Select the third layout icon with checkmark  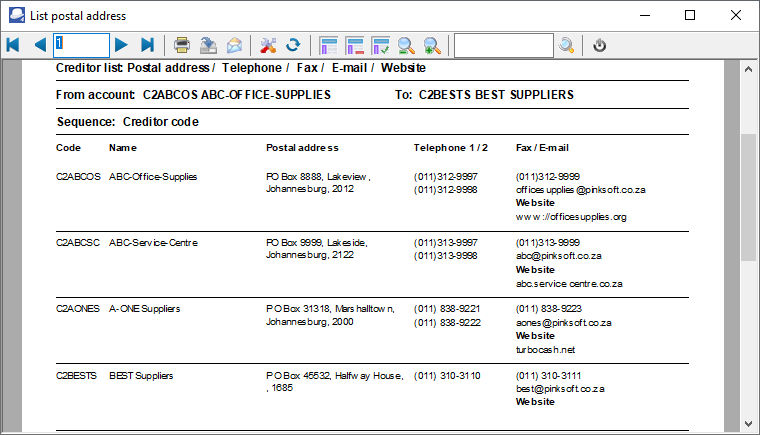(x=381, y=45)
